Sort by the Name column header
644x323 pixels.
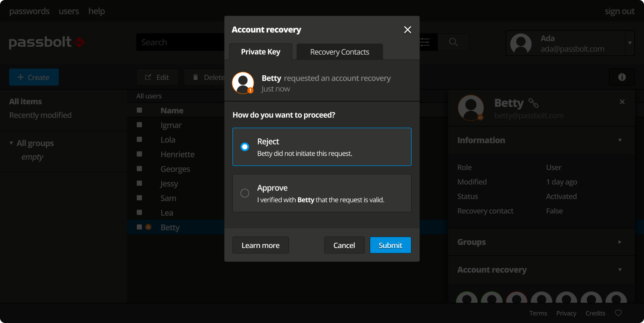pos(172,110)
